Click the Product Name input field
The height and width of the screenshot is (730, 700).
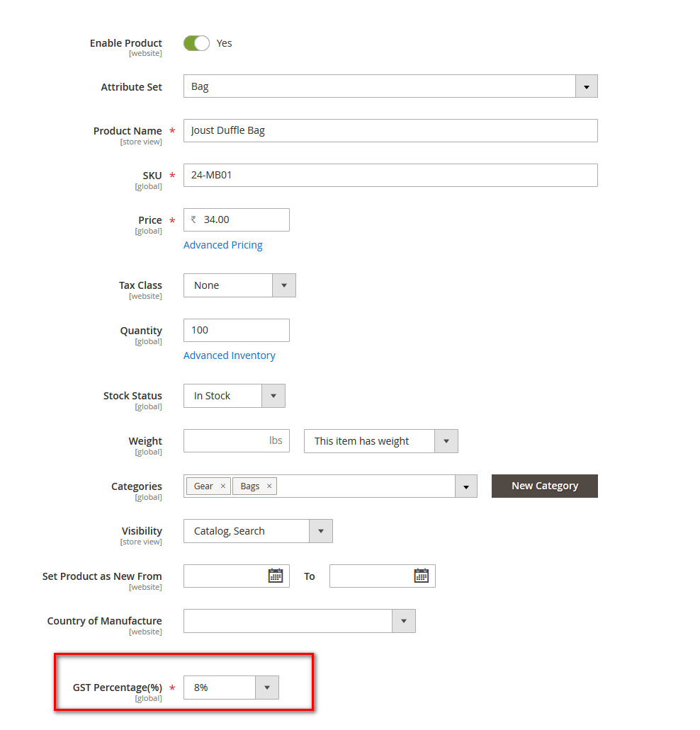[x=390, y=130]
